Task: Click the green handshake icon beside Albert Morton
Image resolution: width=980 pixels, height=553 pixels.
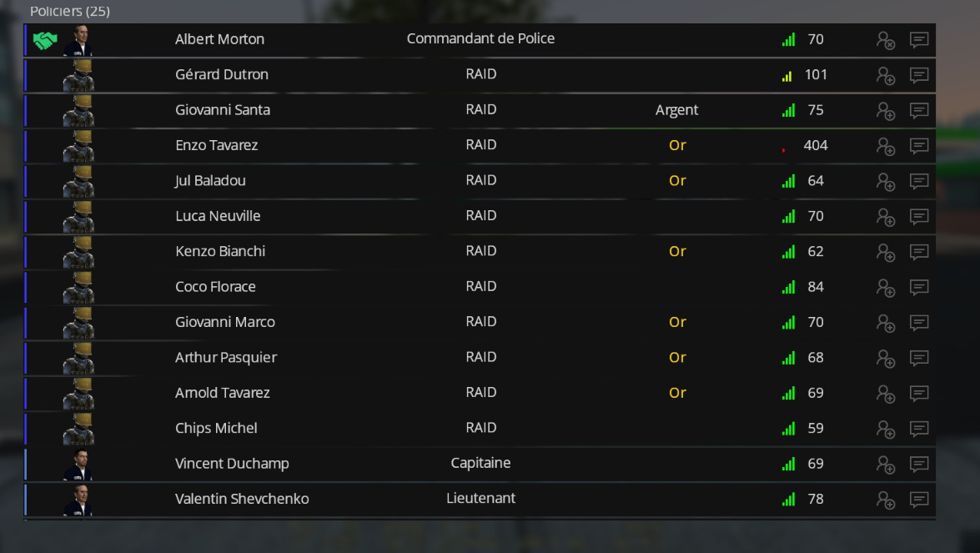Action: click(x=45, y=41)
